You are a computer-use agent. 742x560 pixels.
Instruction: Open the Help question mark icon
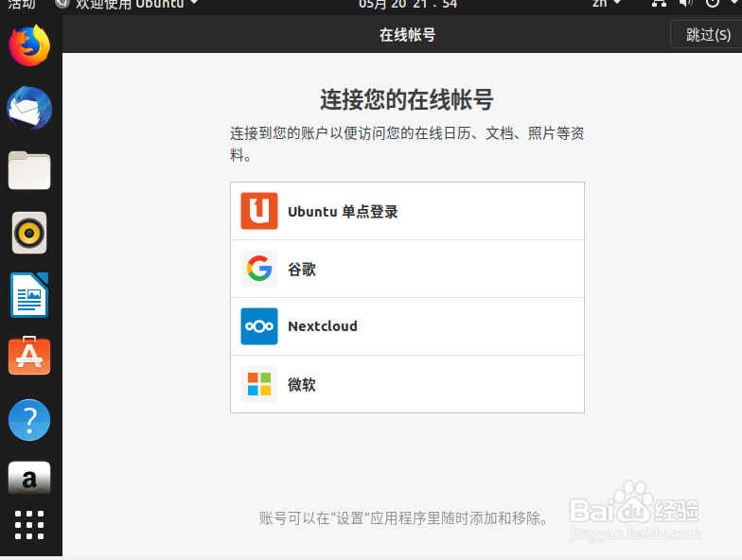(x=29, y=420)
